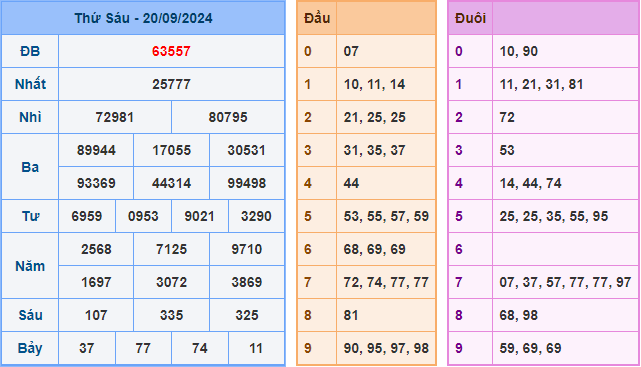This screenshot has width=641, height=367.
Task: Click fourth prize number 3290
Action: click(x=256, y=216)
